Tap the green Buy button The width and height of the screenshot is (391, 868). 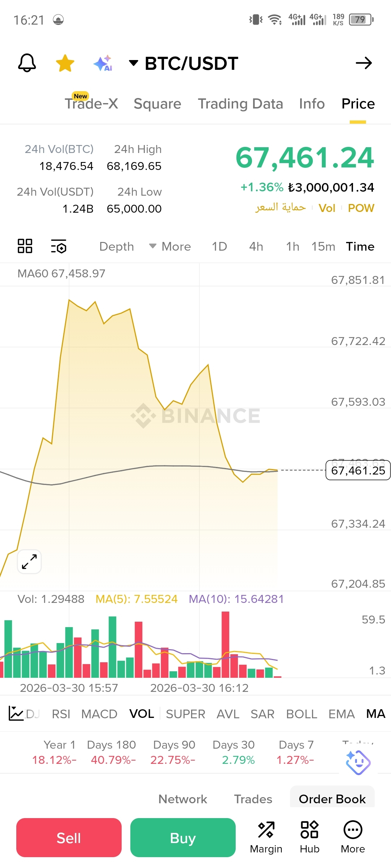click(183, 838)
